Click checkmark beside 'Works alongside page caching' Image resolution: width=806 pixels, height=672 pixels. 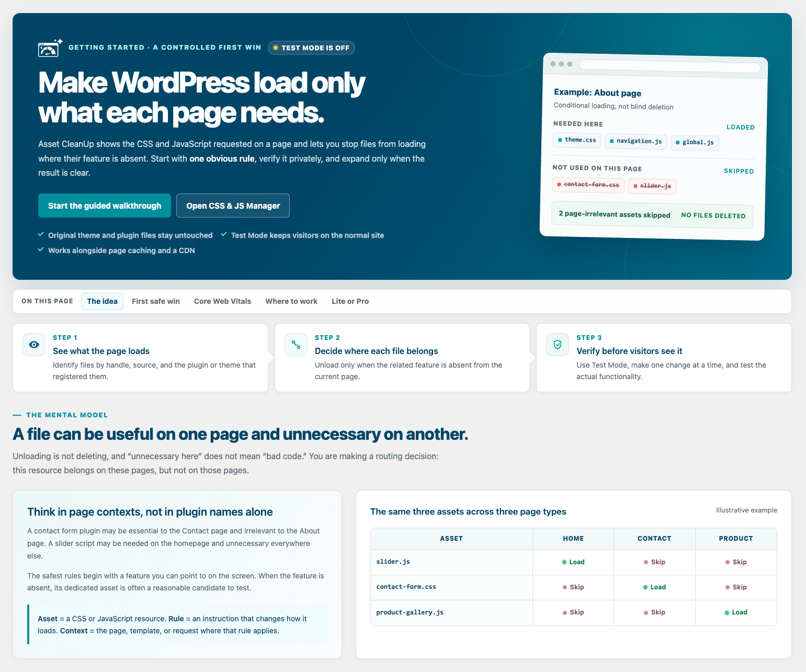(x=41, y=250)
